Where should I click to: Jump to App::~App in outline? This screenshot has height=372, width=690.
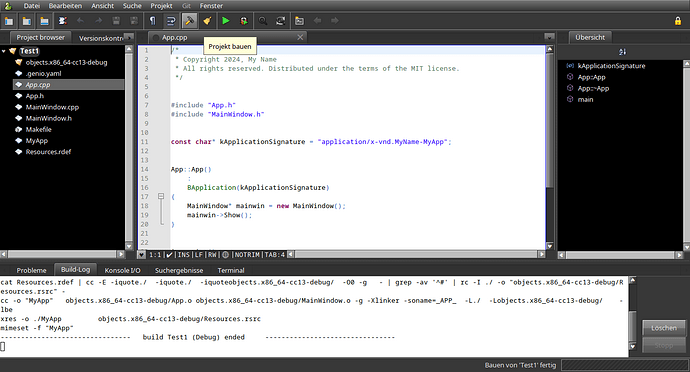(x=593, y=88)
